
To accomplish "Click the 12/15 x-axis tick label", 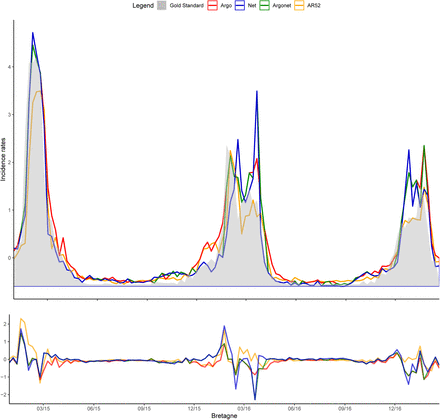I will pos(194,408).
